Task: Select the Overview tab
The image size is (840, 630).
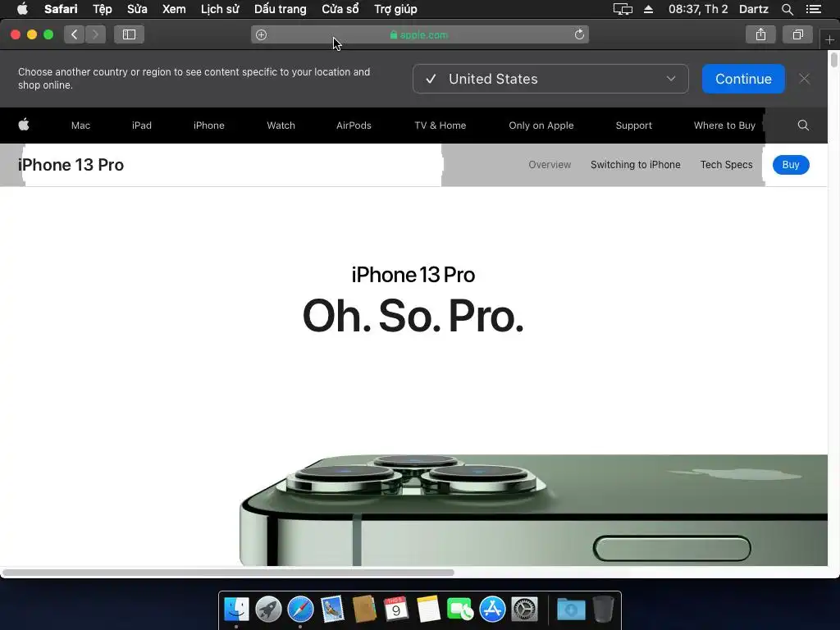Action: click(x=550, y=164)
